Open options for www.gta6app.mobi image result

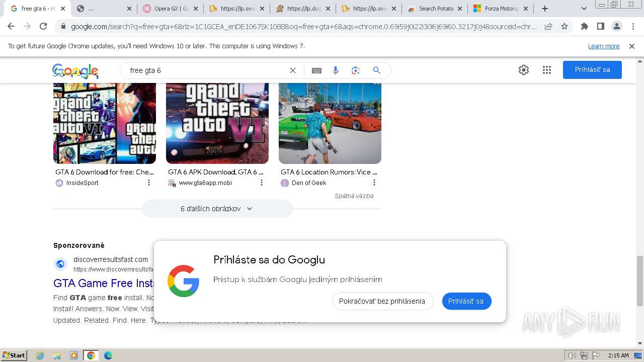(x=262, y=183)
